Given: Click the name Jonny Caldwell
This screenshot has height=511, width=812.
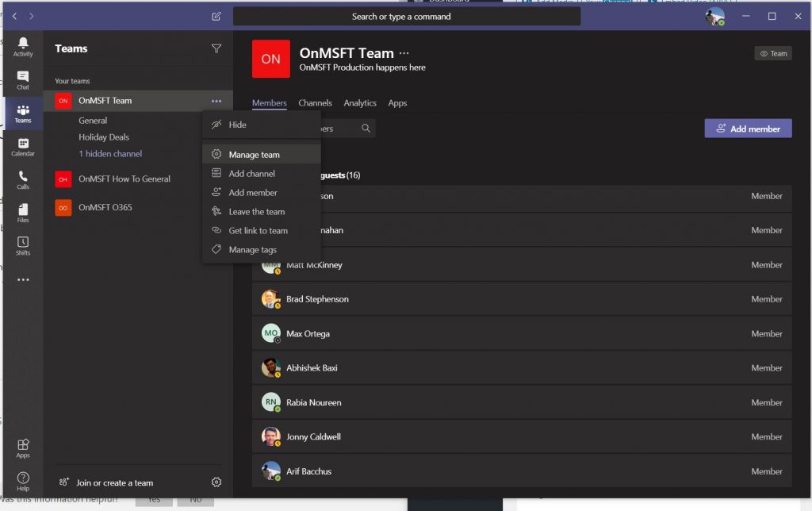Looking at the screenshot, I should (314, 437).
